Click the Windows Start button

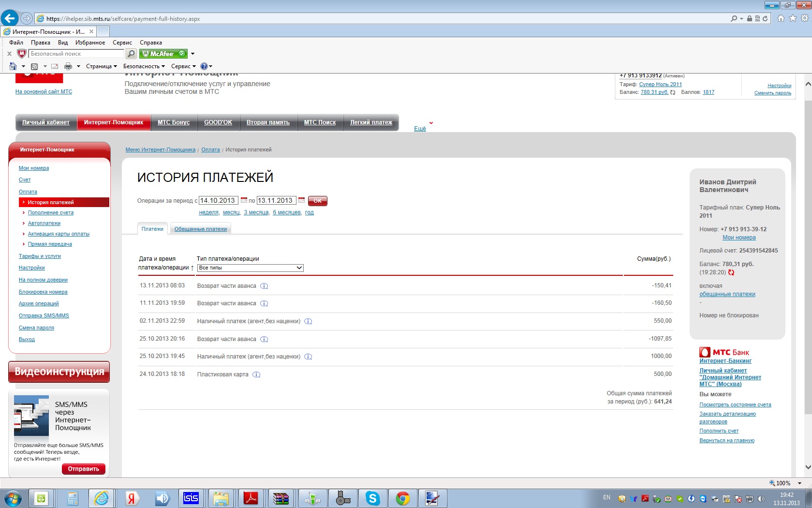click(13, 498)
